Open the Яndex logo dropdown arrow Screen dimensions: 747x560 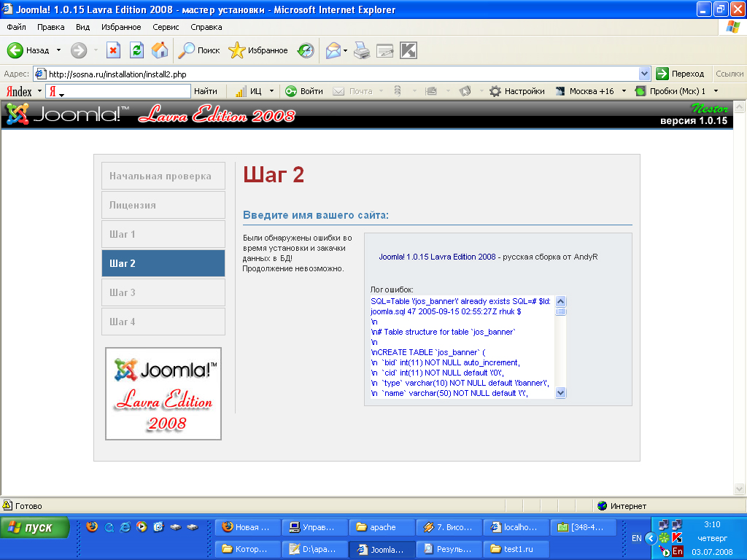[x=39, y=91]
